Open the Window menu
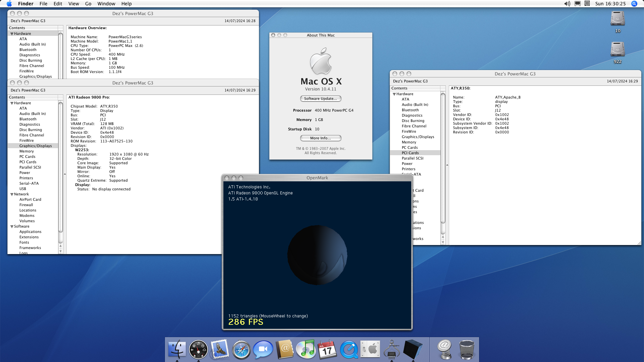Image resolution: width=644 pixels, height=362 pixels. (106, 4)
